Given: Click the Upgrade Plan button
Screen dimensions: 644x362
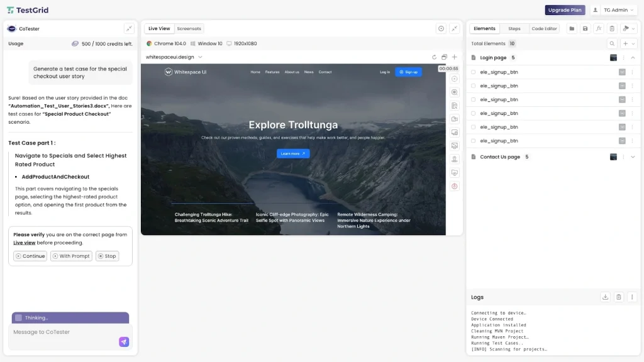Looking at the screenshot, I should click(565, 9).
